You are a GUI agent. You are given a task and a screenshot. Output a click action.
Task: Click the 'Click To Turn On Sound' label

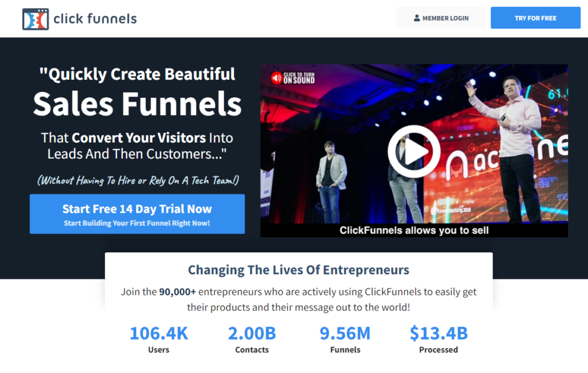pyautogui.click(x=299, y=78)
